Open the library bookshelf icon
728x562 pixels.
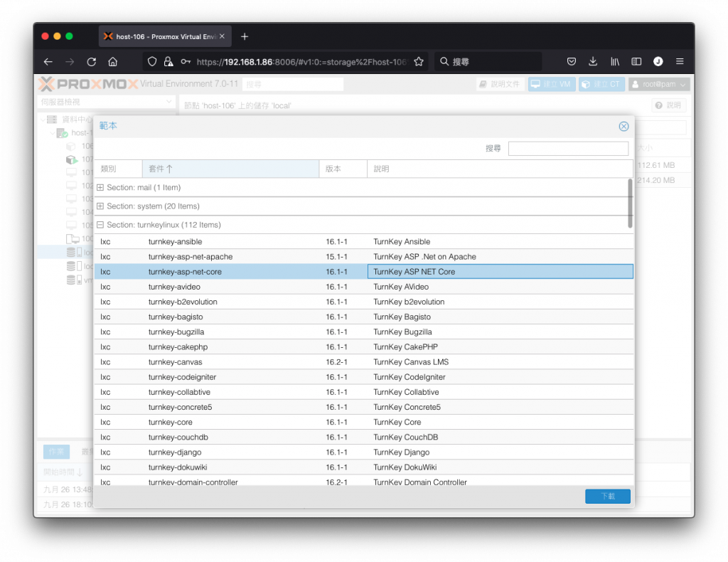(615, 62)
